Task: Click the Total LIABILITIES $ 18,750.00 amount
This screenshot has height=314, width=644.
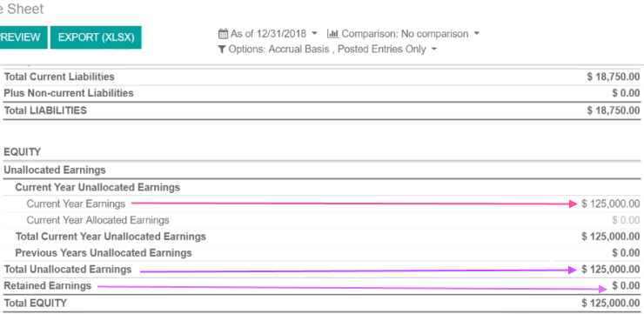Action: (x=614, y=110)
